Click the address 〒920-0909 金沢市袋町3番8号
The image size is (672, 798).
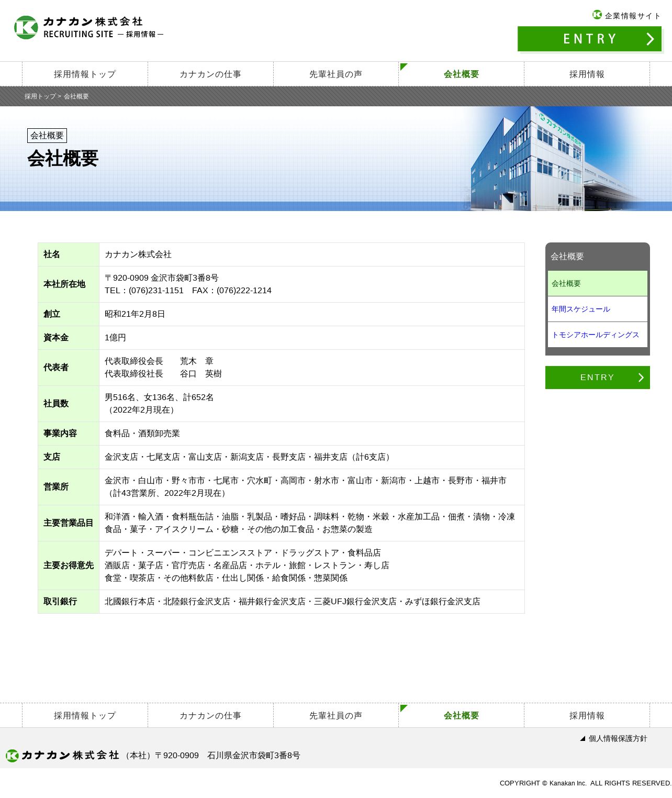(x=162, y=278)
